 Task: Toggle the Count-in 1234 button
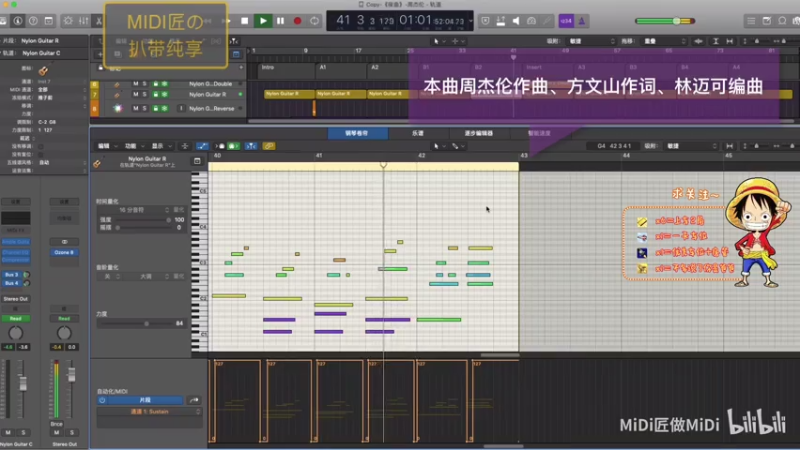coord(566,21)
